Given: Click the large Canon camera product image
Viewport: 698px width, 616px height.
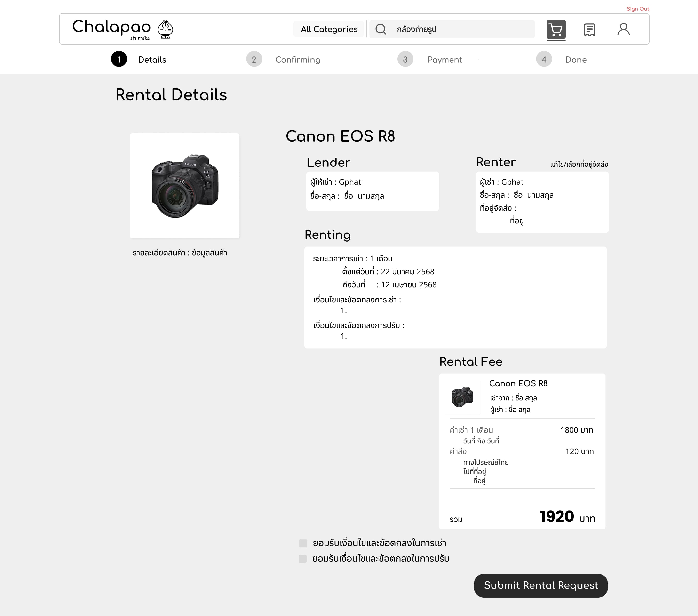Looking at the screenshot, I should pyautogui.click(x=185, y=186).
